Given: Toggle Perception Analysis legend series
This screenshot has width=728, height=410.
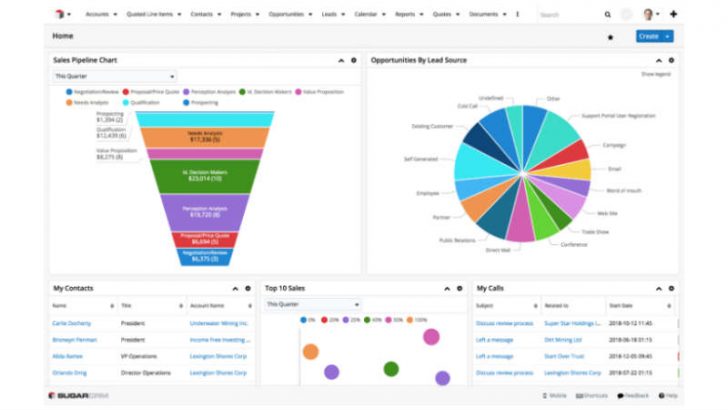Looking at the screenshot, I should pyautogui.click(x=210, y=92).
